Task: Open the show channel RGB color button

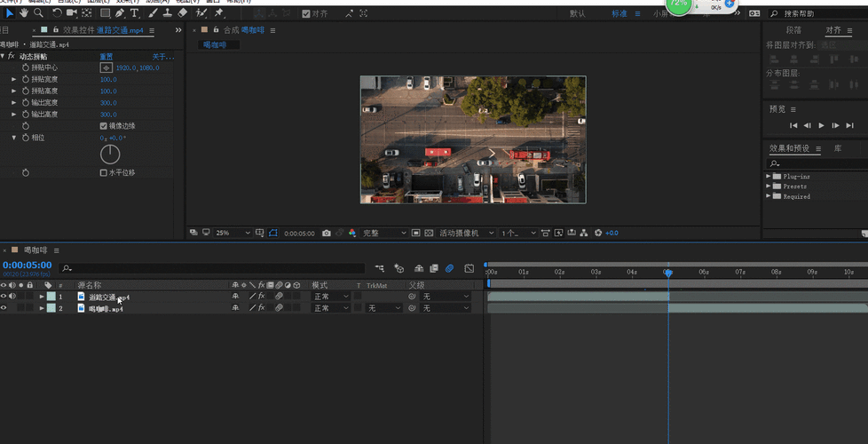Action: 352,233
